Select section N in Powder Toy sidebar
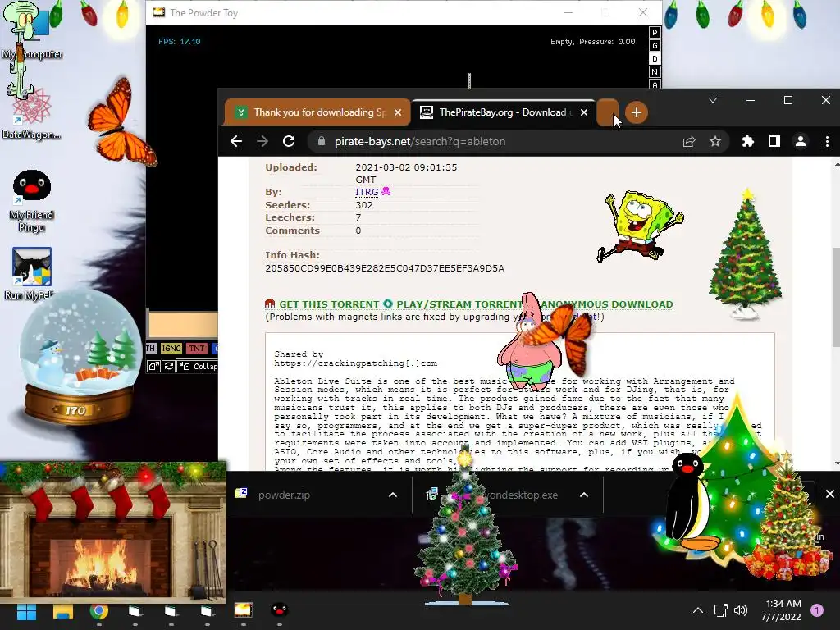This screenshot has height=630, width=840. pyautogui.click(x=655, y=72)
